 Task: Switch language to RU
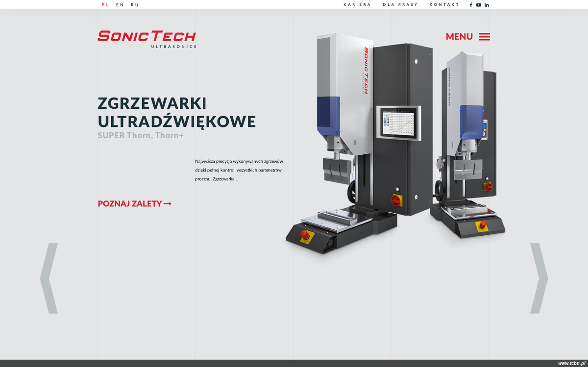[135, 5]
